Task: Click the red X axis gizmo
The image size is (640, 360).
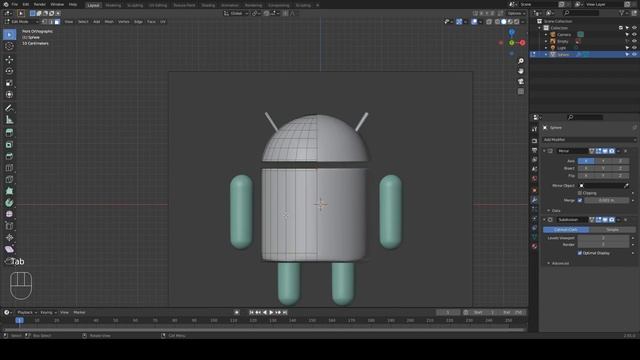Action: pos(522,42)
